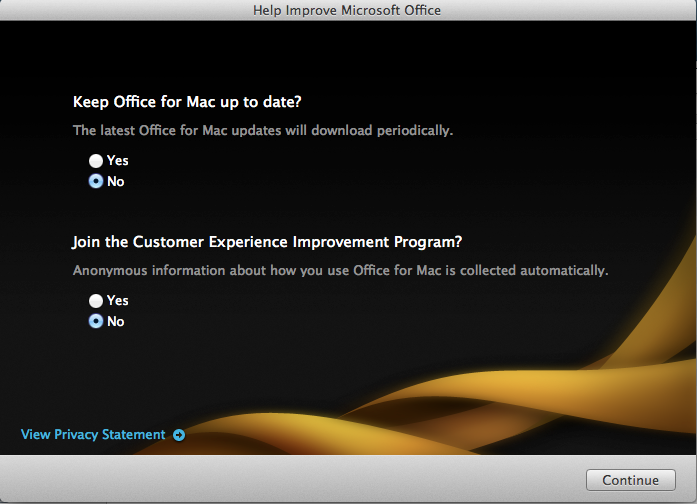This screenshot has width=697, height=504.
Task: Click the gray bottom bar left of Continue
Action: click(300, 480)
